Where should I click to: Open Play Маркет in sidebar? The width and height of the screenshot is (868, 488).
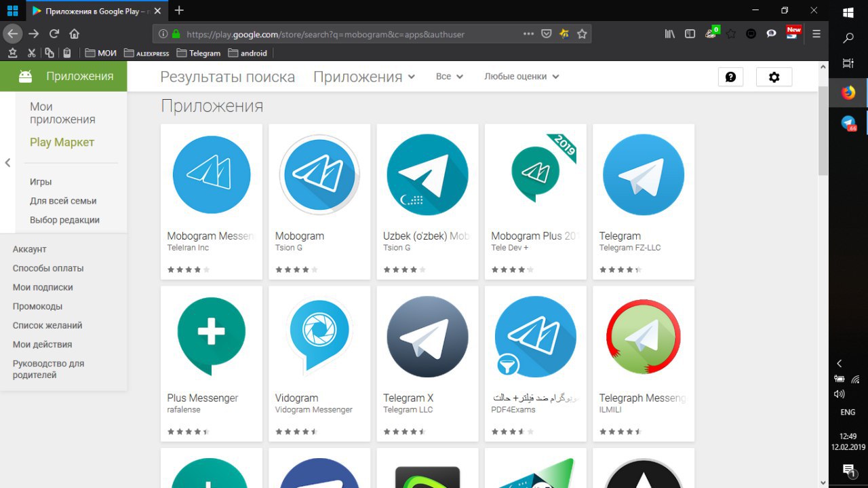click(x=62, y=143)
